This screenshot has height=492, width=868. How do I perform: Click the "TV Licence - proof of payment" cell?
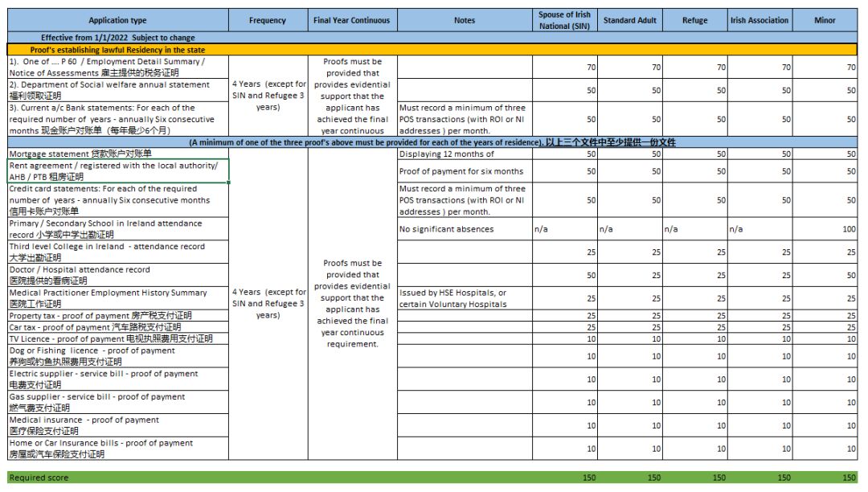click(117, 339)
